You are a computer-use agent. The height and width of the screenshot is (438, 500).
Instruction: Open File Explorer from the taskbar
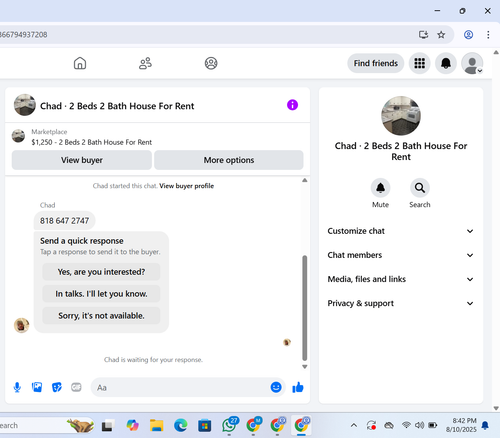tap(156, 425)
